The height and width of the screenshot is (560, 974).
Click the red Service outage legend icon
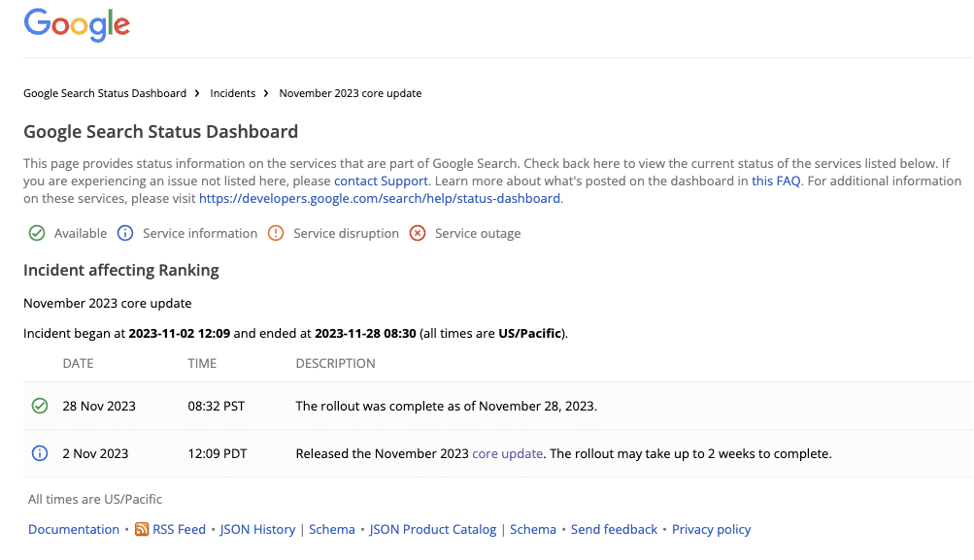pyautogui.click(x=418, y=233)
